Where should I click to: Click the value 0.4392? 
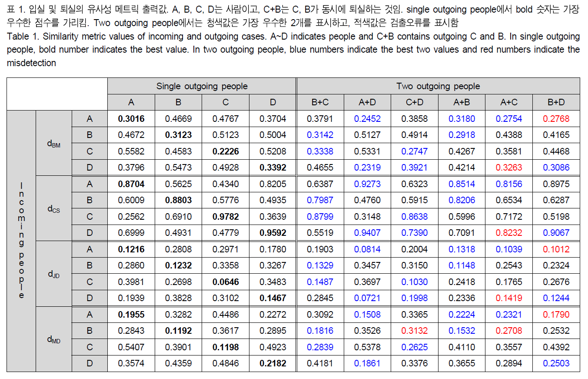(556, 347)
